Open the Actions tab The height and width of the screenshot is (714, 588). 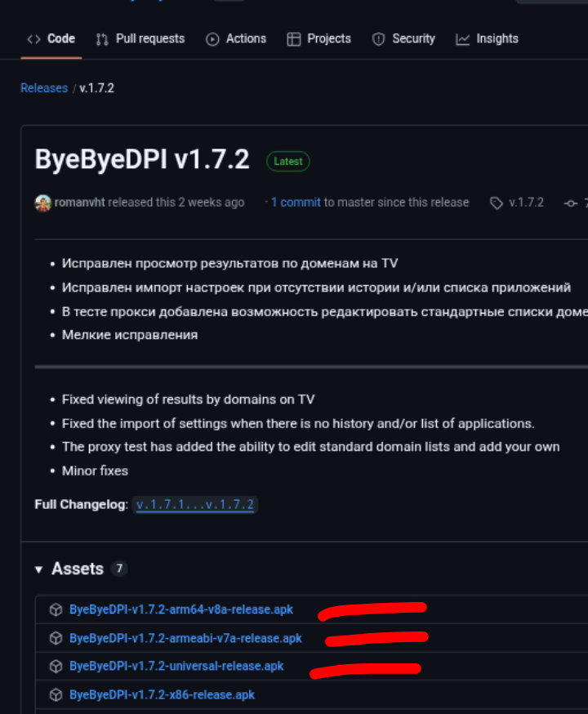coord(236,38)
